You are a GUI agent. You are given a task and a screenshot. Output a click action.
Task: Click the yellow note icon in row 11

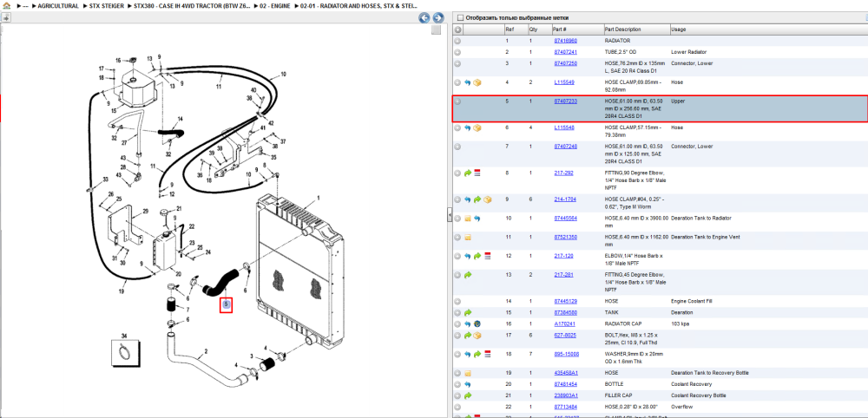pos(468,238)
